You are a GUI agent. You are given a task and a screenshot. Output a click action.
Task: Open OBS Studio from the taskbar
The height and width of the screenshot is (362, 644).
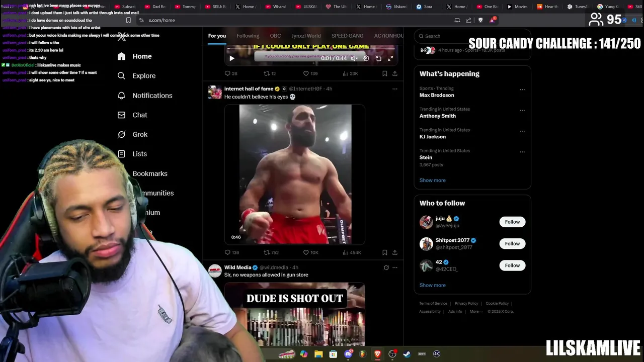tap(392, 354)
